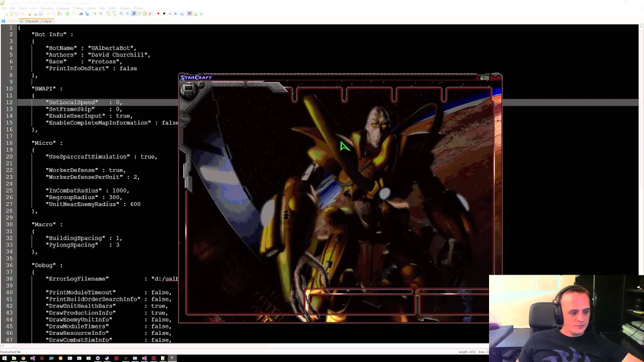Click the Save icon in Notepad++ toolbar
The width and height of the screenshot is (644, 362).
tap(17, 14)
